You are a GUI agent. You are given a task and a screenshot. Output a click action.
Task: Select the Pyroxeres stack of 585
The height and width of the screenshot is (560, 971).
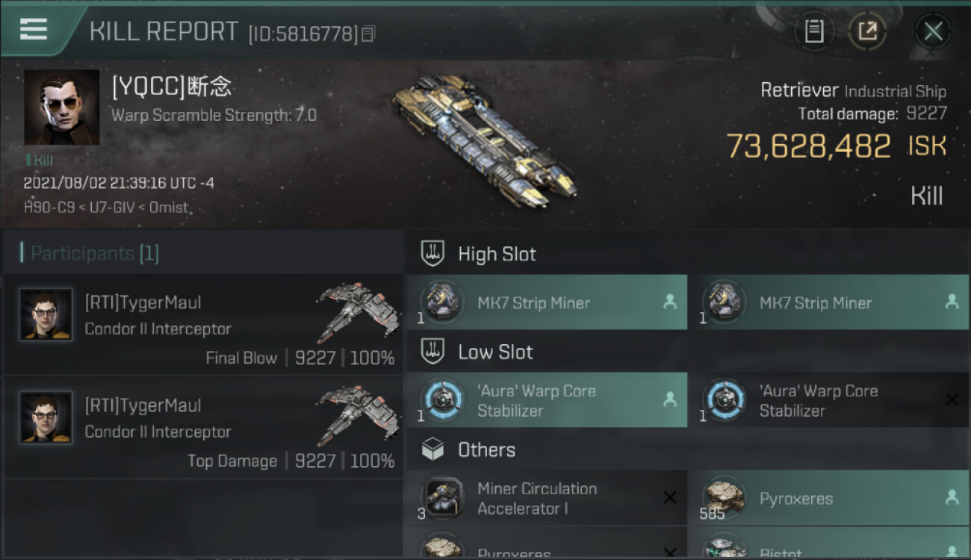pos(829,498)
